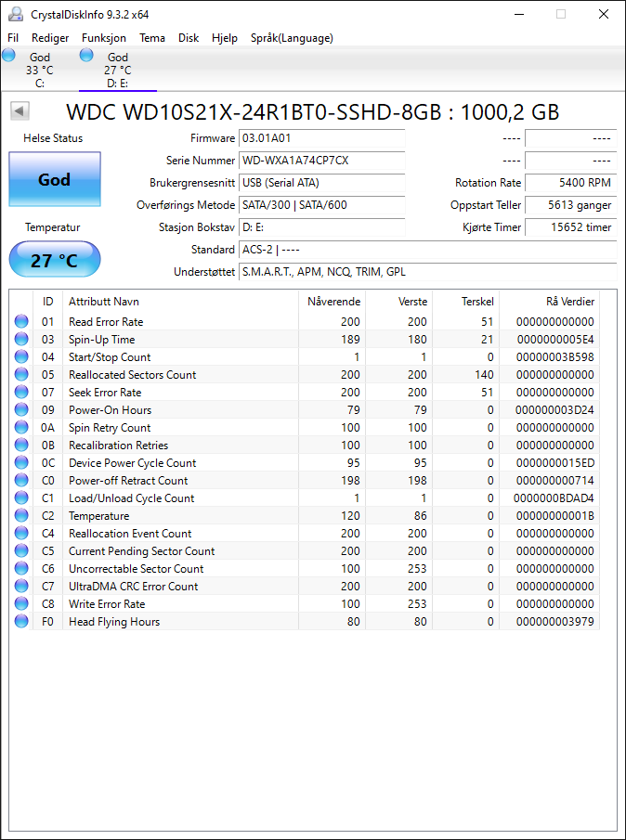Click raw value 0000000BDAD4
626x840 pixels.
click(554, 498)
